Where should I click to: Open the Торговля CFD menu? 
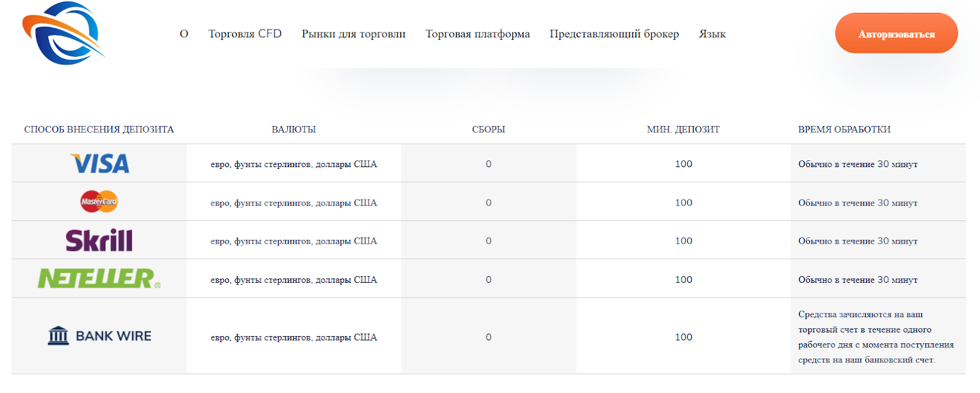pyautogui.click(x=245, y=34)
